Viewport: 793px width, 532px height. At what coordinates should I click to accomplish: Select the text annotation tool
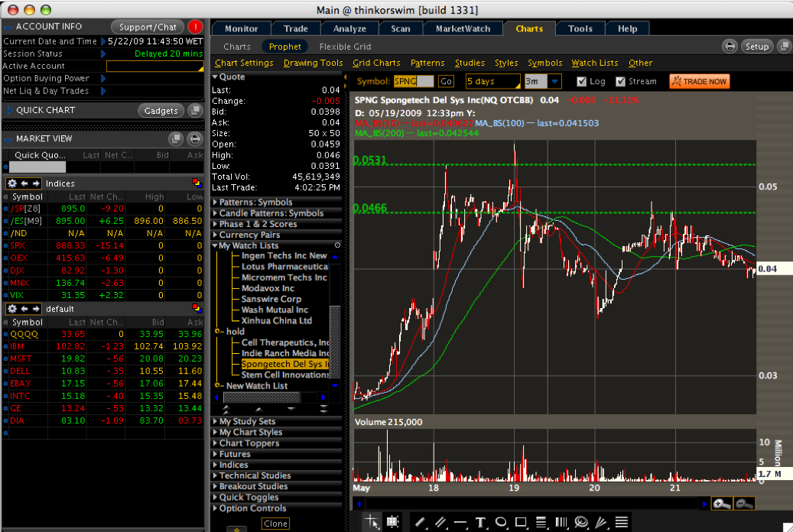tap(480, 522)
